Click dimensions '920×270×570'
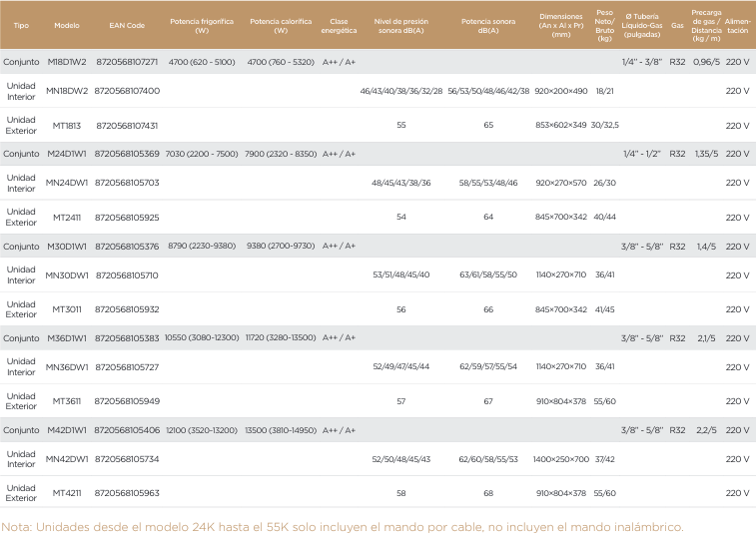 click(x=561, y=183)
